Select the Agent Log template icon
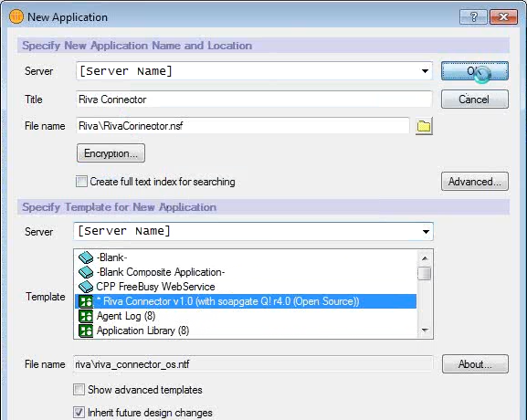 click(x=86, y=316)
